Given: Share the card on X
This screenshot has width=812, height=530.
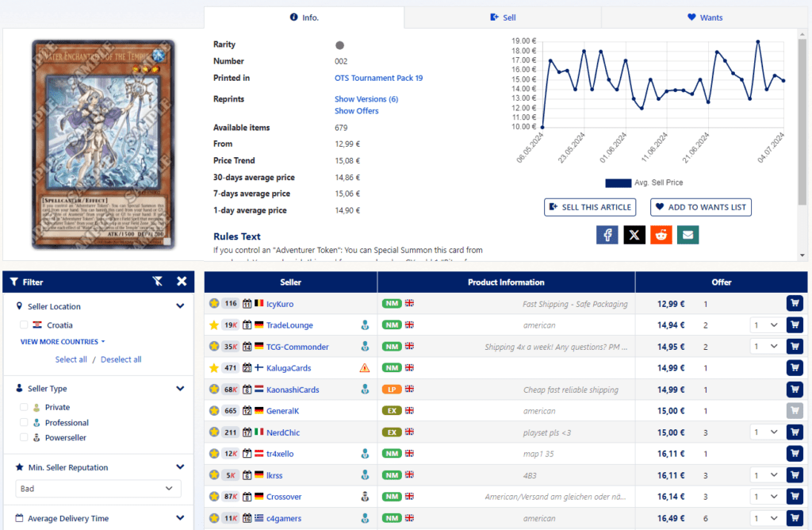Looking at the screenshot, I should tap(634, 235).
